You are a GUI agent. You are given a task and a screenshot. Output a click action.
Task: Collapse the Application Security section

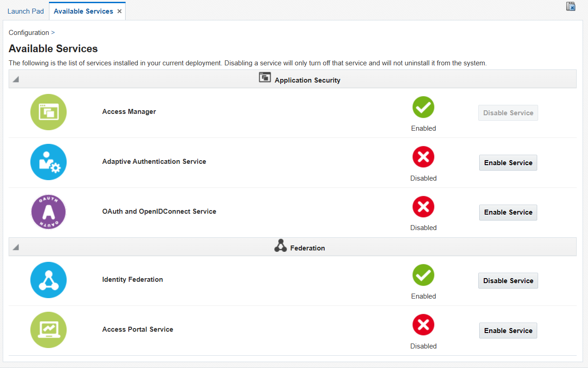16,79
